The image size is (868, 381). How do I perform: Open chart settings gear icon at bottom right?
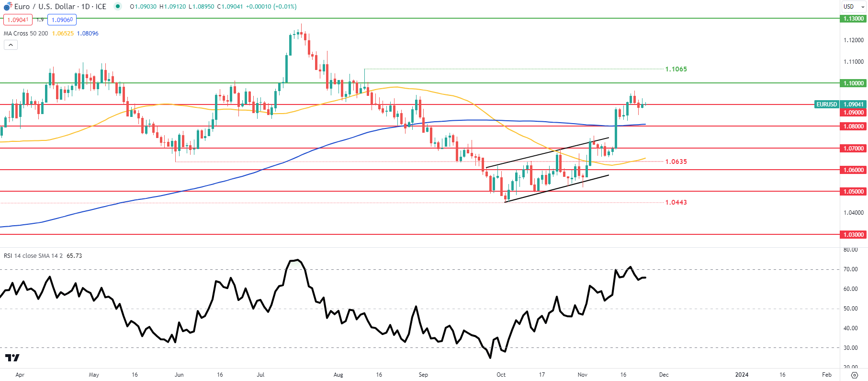click(854, 375)
